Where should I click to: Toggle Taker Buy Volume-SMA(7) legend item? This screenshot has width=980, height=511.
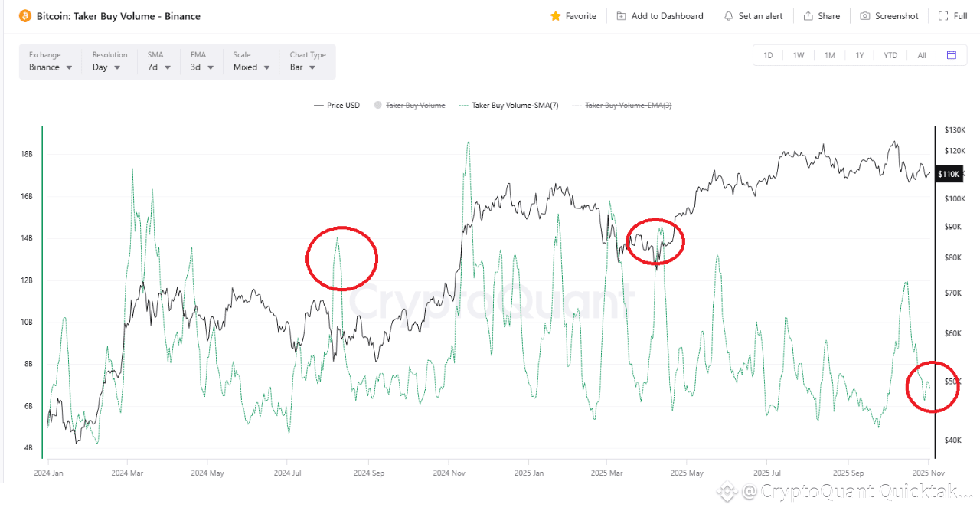508,105
